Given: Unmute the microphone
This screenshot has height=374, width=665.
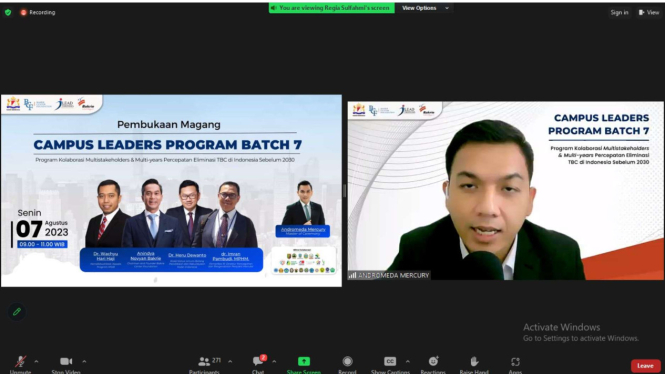Looking at the screenshot, I should coord(20,364).
